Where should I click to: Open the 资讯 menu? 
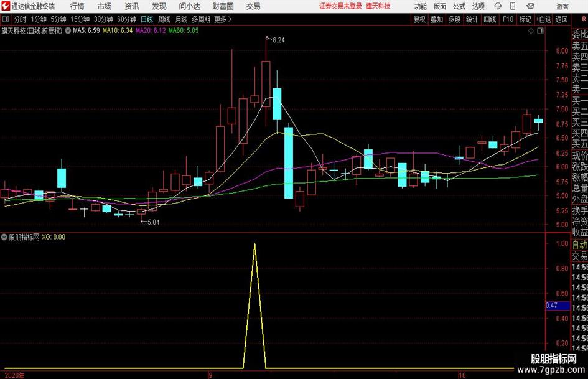[x=132, y=6]
